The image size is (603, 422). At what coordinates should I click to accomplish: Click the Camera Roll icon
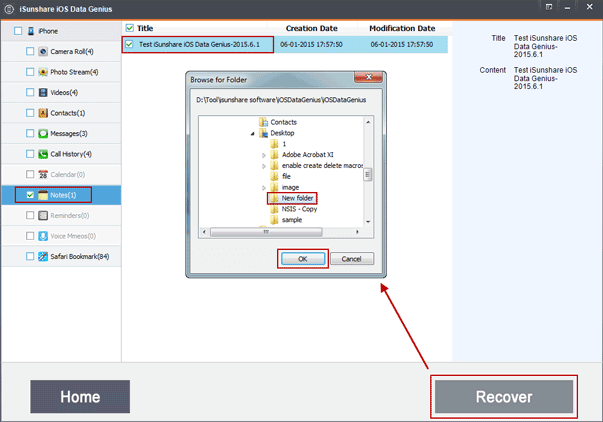point(43,52)
